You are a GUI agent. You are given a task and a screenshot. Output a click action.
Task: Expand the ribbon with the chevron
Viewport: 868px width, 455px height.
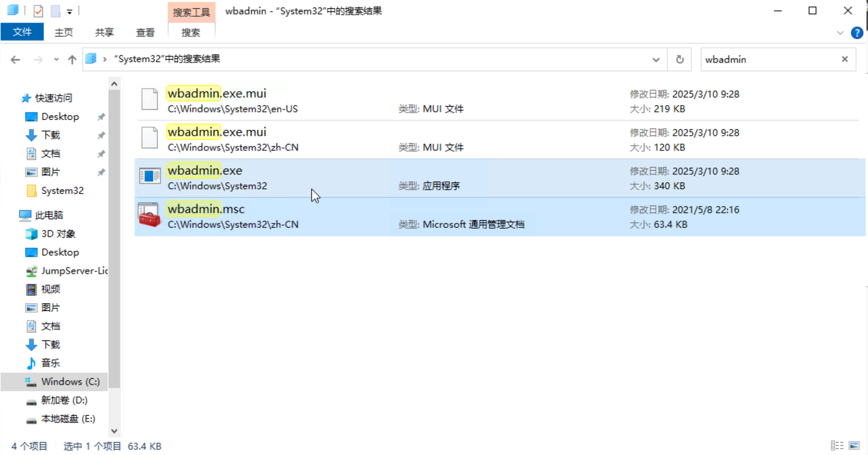840,33
